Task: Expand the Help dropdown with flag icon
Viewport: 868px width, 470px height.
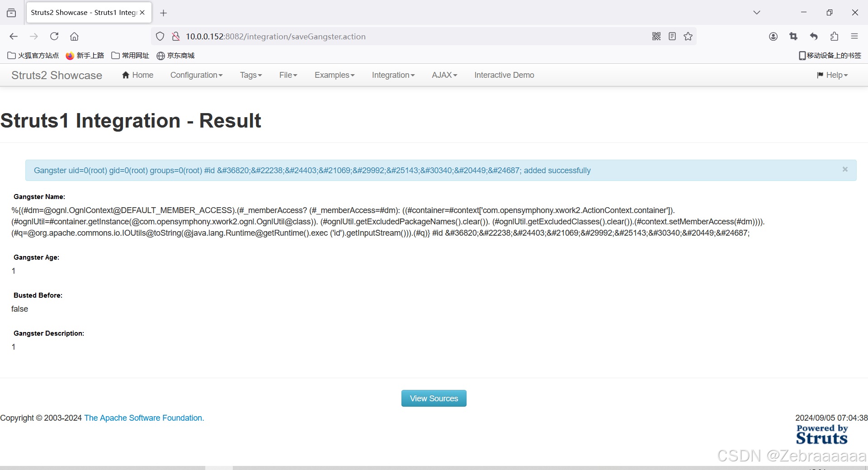Action: [832, 75]
